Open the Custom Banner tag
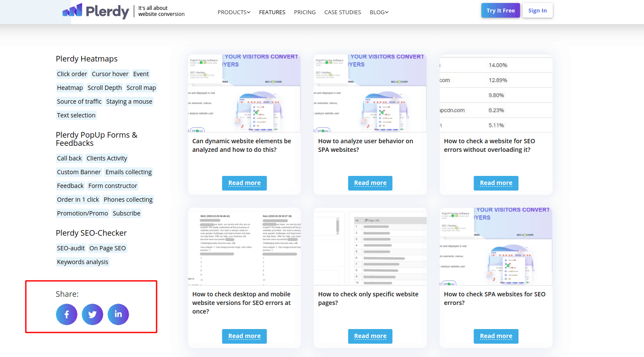The height and width of the screenshot is (357, 644). pyautogui.click(x=79, y=172)
